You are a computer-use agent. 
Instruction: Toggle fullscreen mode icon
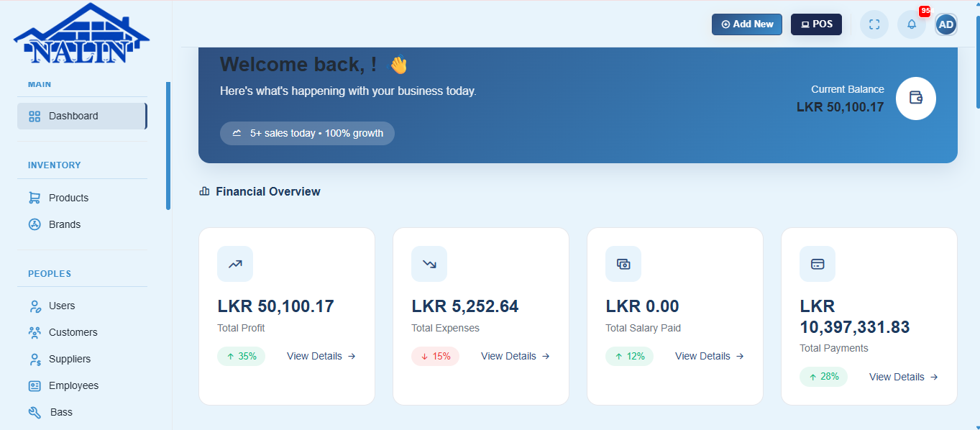pos(874,24)
